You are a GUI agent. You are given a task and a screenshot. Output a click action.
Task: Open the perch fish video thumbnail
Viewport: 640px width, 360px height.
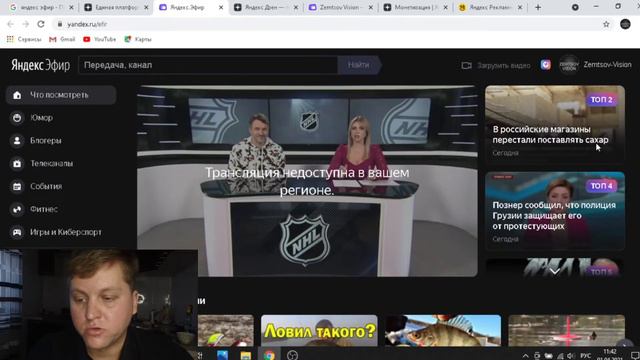tap(443, 330)
